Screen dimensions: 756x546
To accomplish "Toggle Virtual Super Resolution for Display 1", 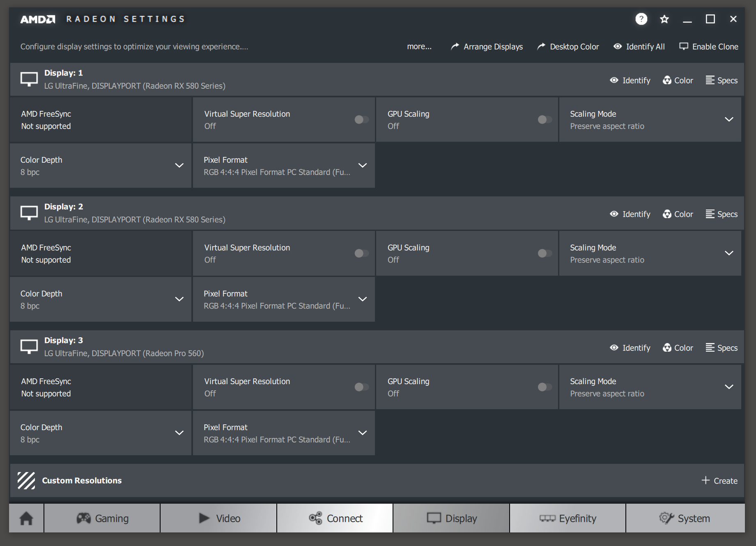I will point(362,120).
